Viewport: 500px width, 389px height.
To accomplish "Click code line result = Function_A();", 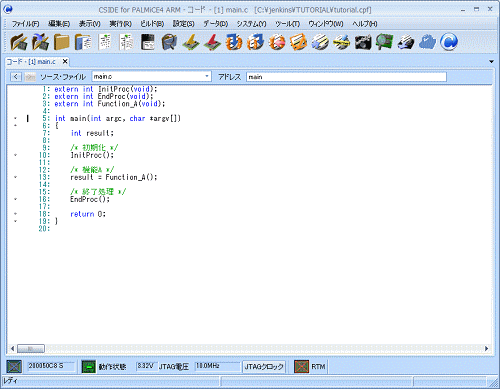I will point(113,177).
